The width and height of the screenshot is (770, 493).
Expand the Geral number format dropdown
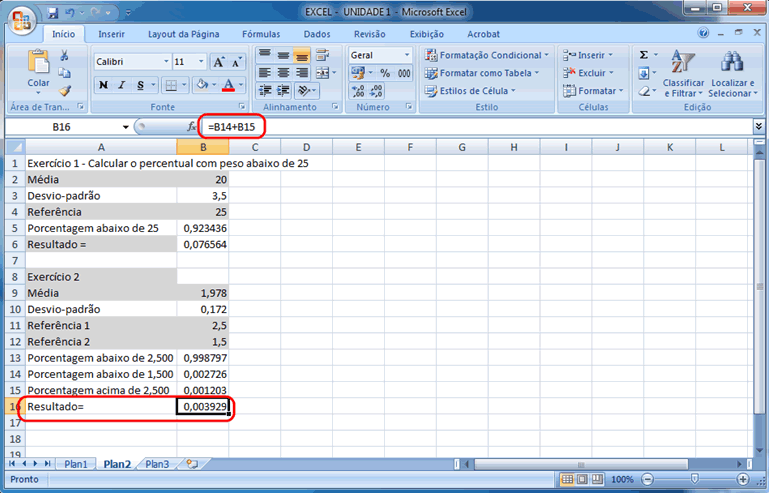tap(407, 55)
